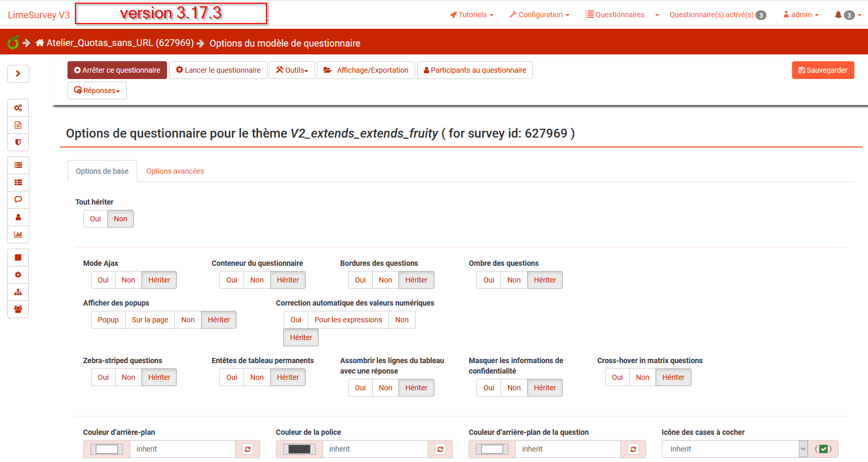Click the green LimeSurvey lime logo in the breadcrumb
Image resolution: width=868 pixels, height=462 pixels.
click(x=13, y=42)
